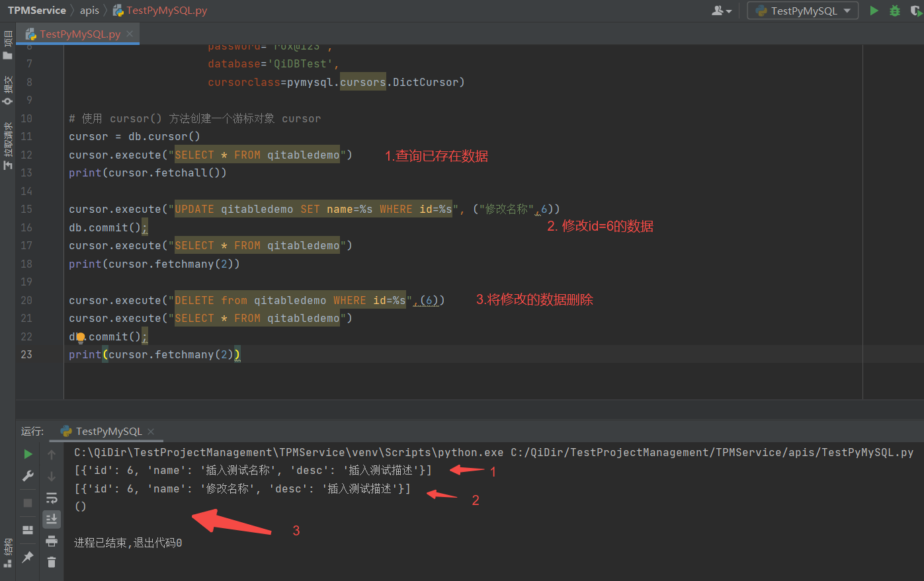
Task: Click the 运行: label of the Run panel
Action: pyautogui.click(x=32, y=431)
